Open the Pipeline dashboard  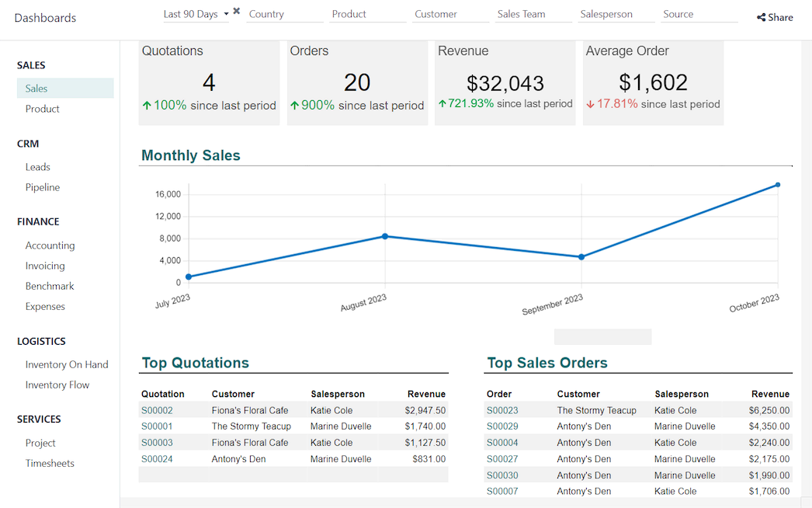(x=42, y=187)
